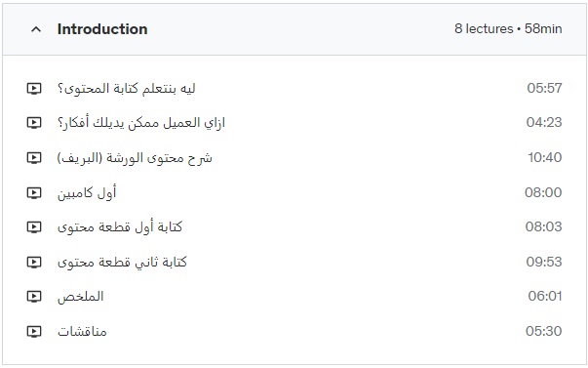Click video icon beside the 06:01 lecture
Image resolution: width=588 pixels, height=368 pixels.
point(34,297)
